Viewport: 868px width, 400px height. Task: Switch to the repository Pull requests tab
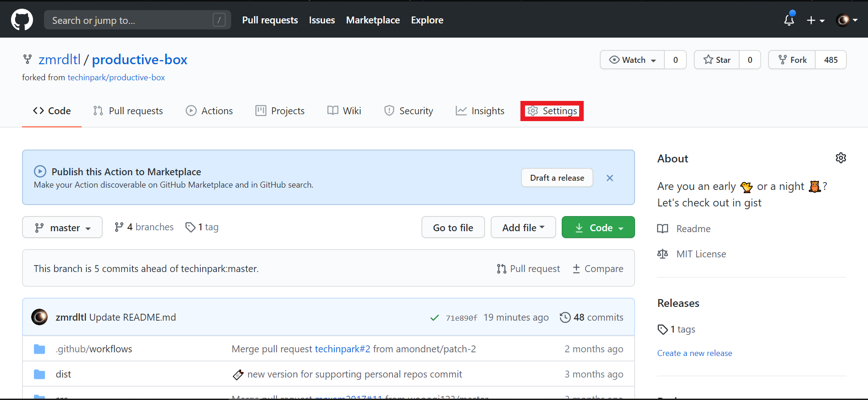(128, 111)
